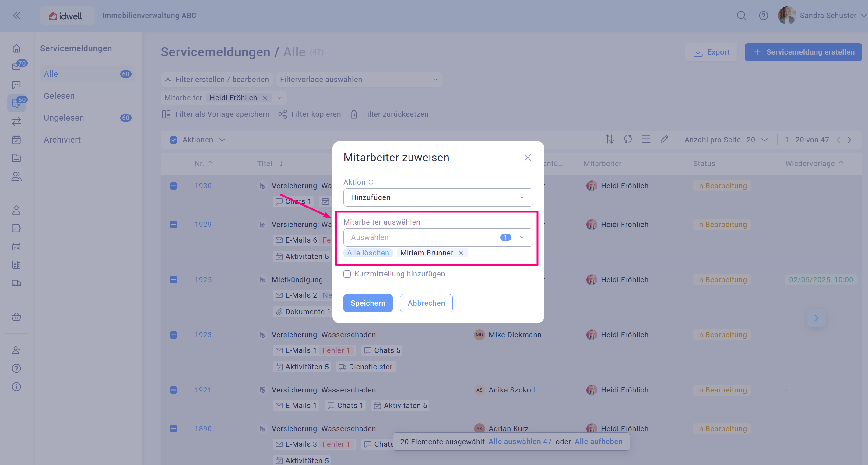Click the sort arrows icon in toolbar
This screenshot has height=465, width=868.
pyautogui.click(x=609, y=139)
